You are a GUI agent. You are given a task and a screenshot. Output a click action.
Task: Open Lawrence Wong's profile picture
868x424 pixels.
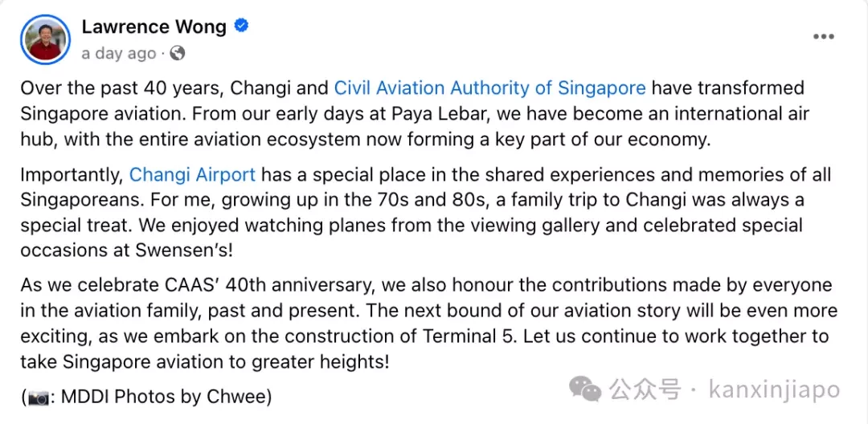[x=45, y=39]
